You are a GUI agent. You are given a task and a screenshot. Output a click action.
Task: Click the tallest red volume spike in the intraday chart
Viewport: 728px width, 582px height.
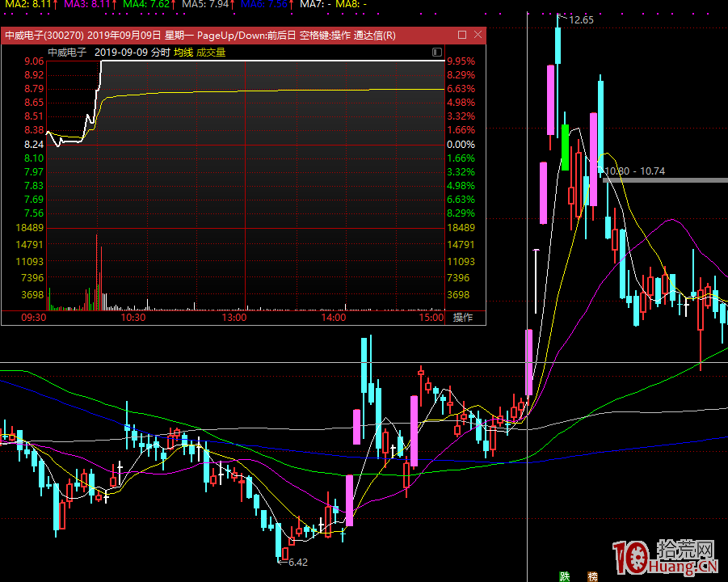coord(97,272)
